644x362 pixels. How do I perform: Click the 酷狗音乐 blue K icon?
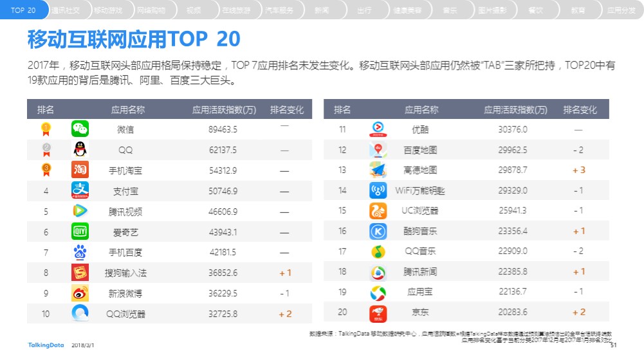coord(378,231)
